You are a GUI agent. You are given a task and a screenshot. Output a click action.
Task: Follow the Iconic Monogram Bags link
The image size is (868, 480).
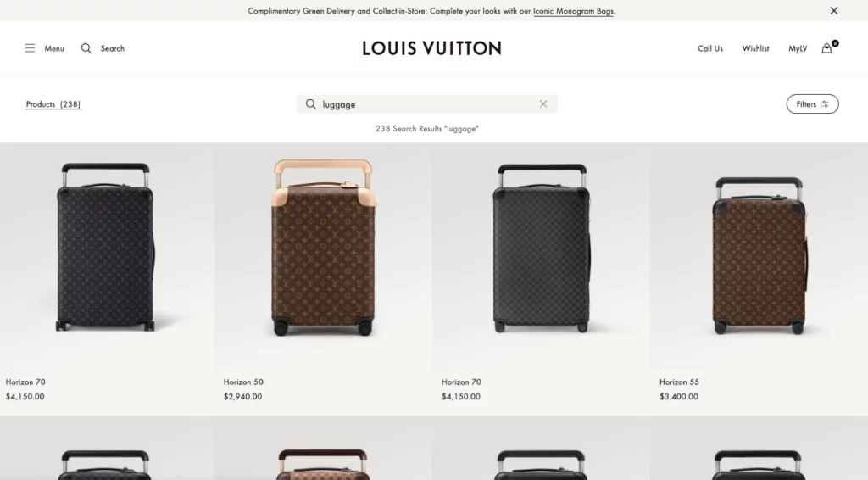[x=573, y=10]
